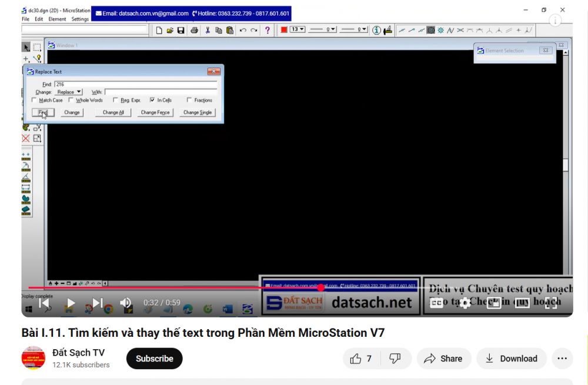Image resolution: width=588 pixels, height=385 pixels.
Task: Click the Analyze Element info icon
Action: pyautogui.click(x=376, y=30)
